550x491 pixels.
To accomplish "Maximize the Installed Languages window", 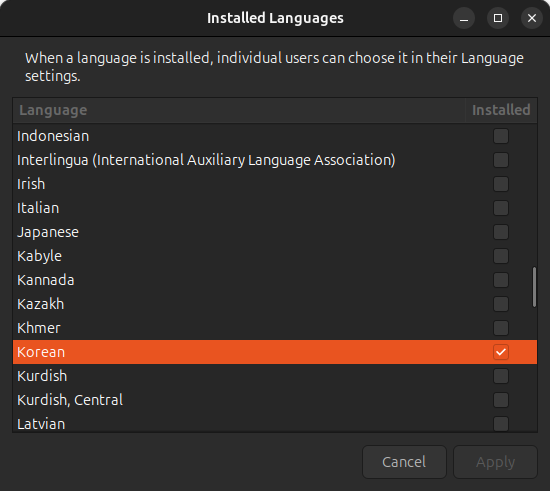I will (498, 18).
